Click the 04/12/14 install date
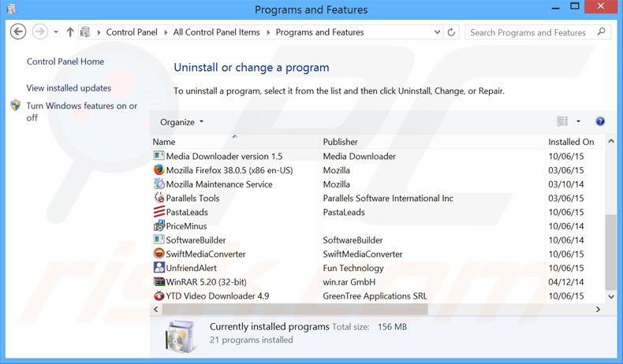The width and height of the screenshot is (623, 364). point(565,282)
